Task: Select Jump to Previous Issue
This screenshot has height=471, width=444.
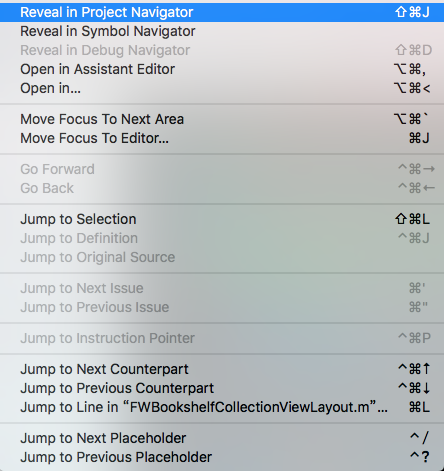Action: coord(222,307)
